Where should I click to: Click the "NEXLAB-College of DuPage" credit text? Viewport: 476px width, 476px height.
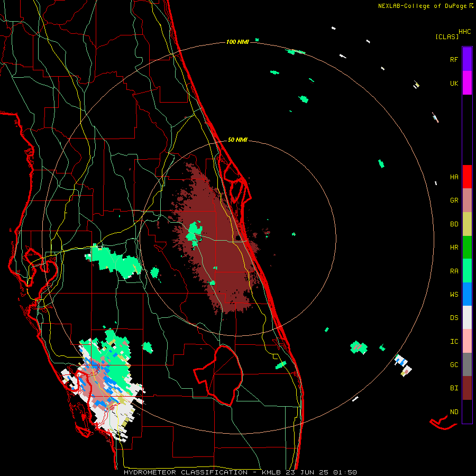[422, 6]
